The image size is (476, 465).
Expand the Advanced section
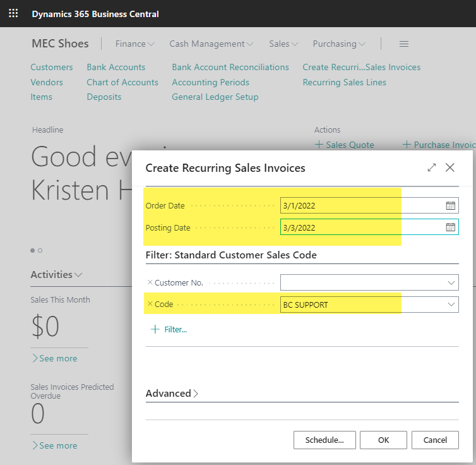(172, 394)
